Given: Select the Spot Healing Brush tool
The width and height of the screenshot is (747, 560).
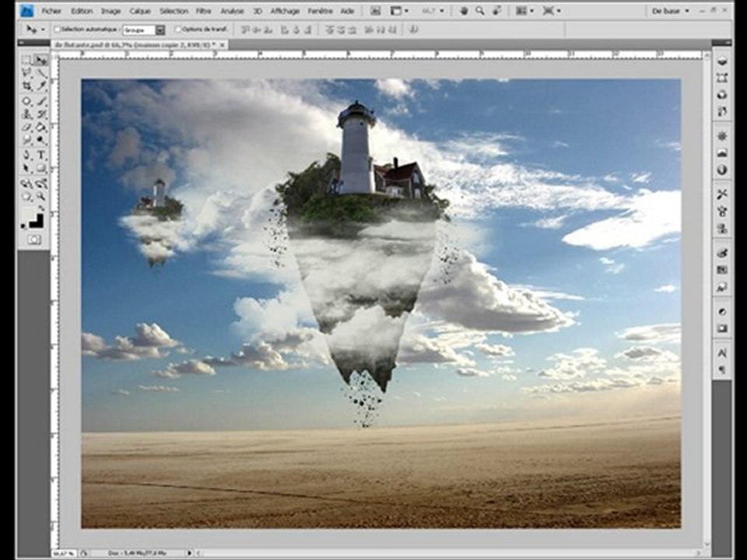Looking at the screenshot, I should 26,101.
